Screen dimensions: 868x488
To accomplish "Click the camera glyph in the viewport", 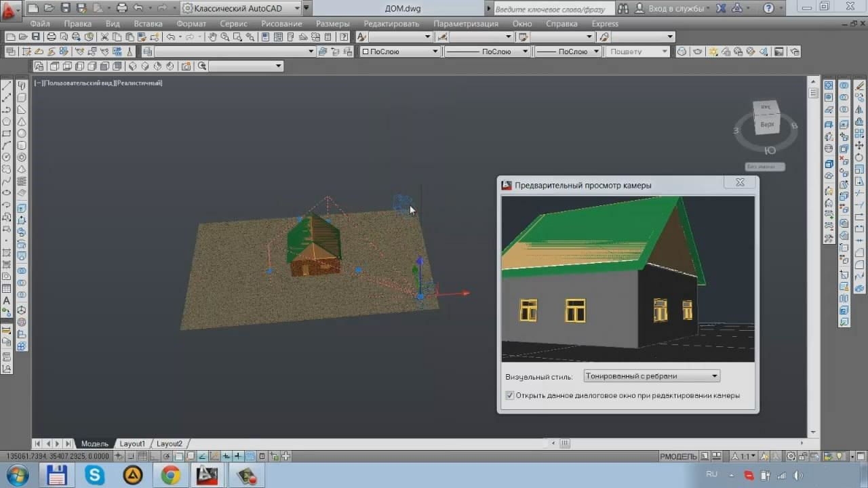I will [x=403, y=203].
